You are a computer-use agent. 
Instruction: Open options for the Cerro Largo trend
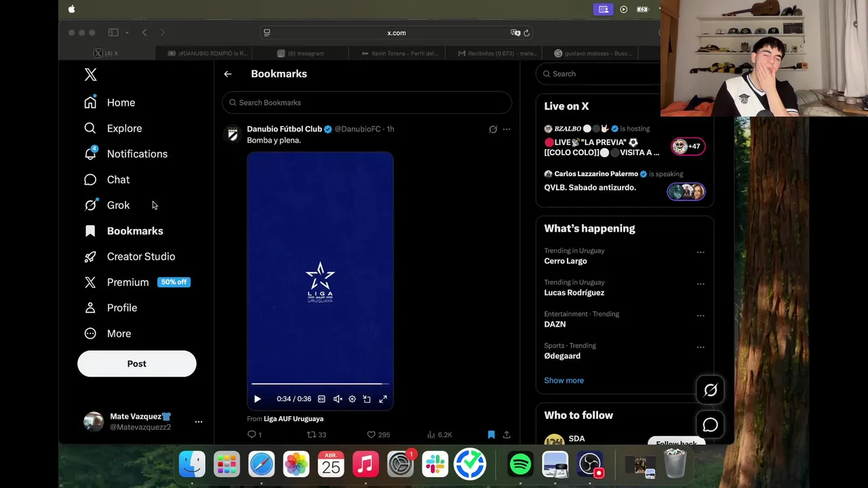pyautogui.click(x=701, y=253)
